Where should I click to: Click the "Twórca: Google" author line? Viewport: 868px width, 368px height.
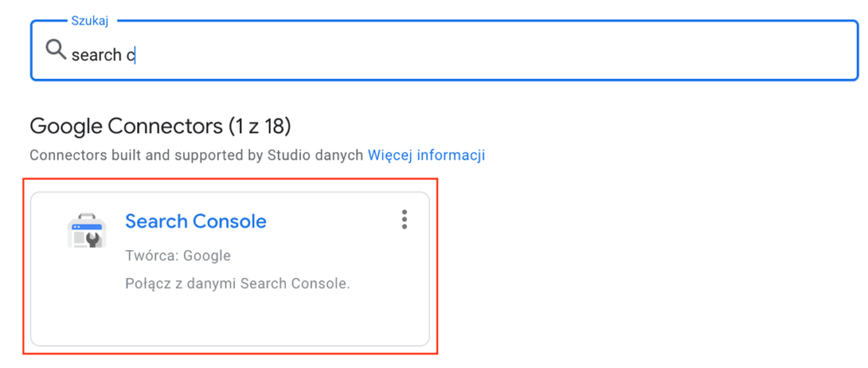point(178,255)
